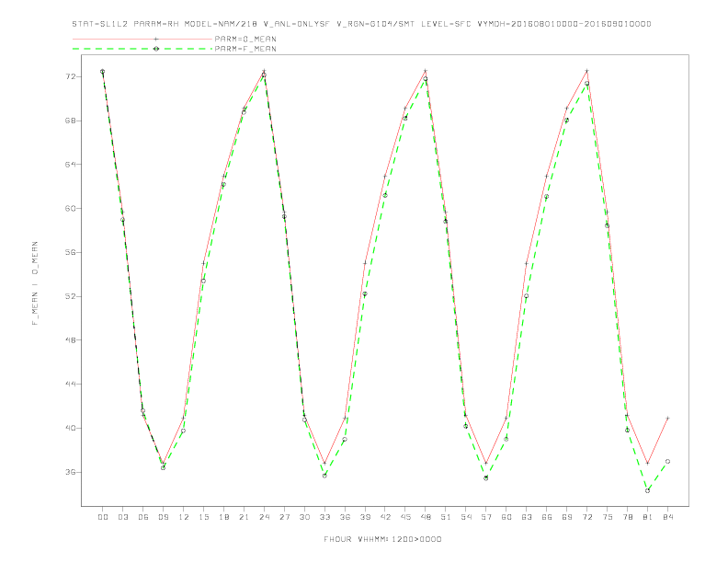Click O_MEAN plus marker at hour 84
728x563 pixels.
(667, 418)
